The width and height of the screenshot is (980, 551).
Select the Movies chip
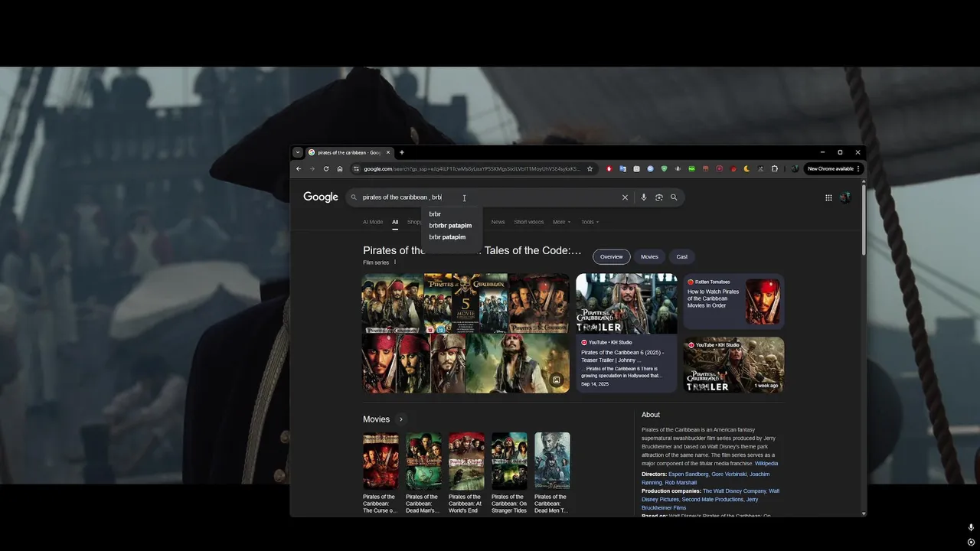(x=649, y=257)
